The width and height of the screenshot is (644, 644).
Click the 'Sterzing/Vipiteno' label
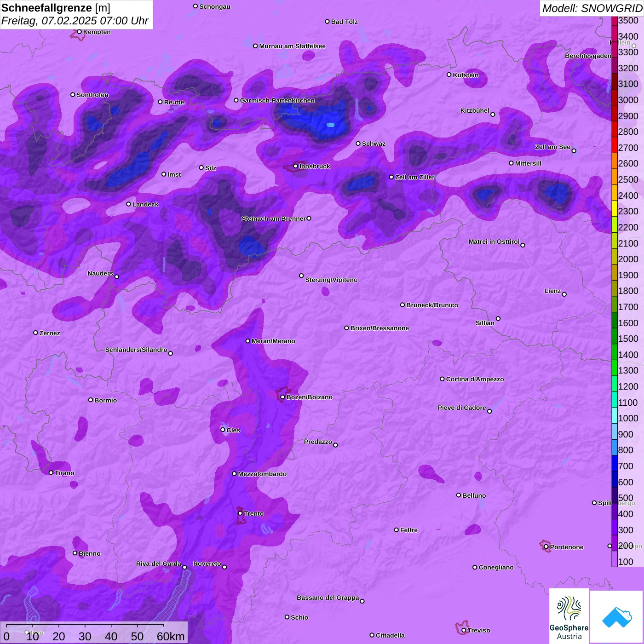coord(331,280)
